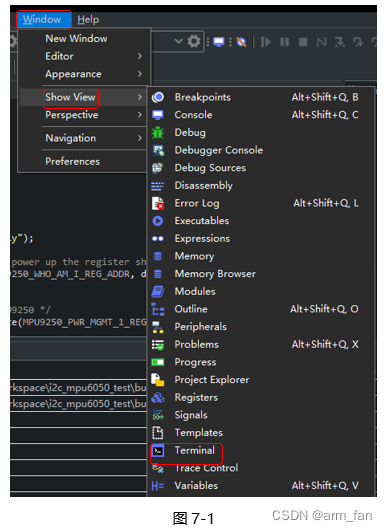
Task: Click the Executables play icon
Action: coord(158,221)
